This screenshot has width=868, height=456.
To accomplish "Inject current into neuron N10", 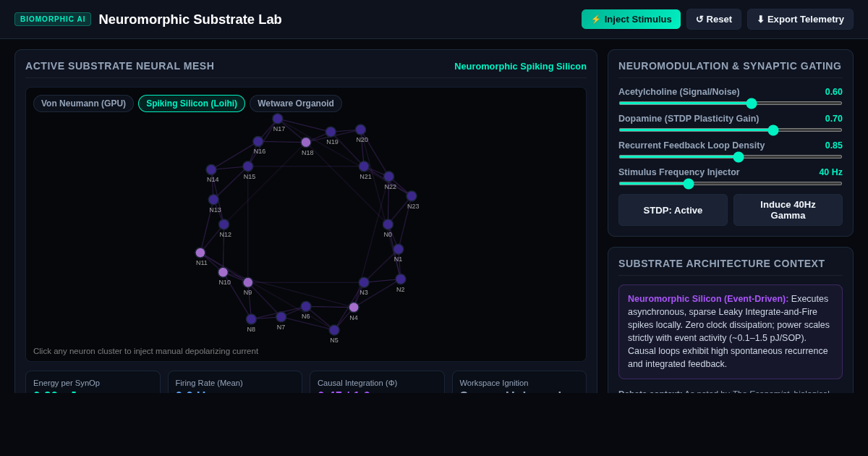I will click(223, 272).
